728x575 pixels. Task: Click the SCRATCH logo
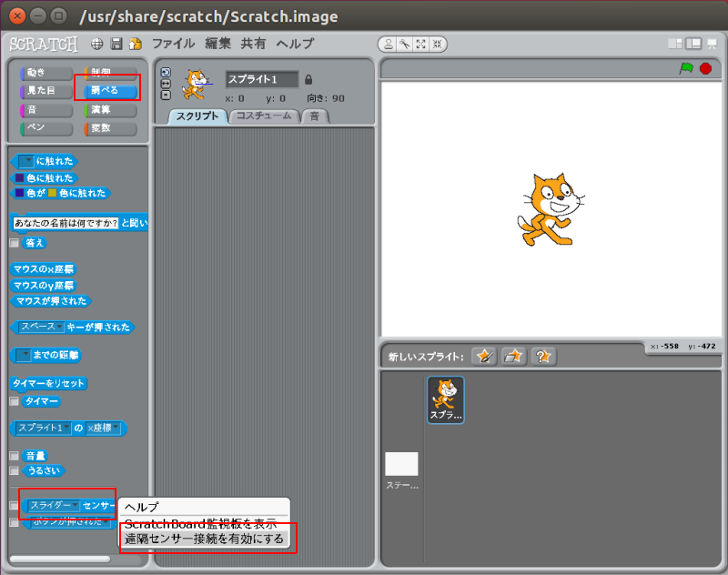pos(44,44)
